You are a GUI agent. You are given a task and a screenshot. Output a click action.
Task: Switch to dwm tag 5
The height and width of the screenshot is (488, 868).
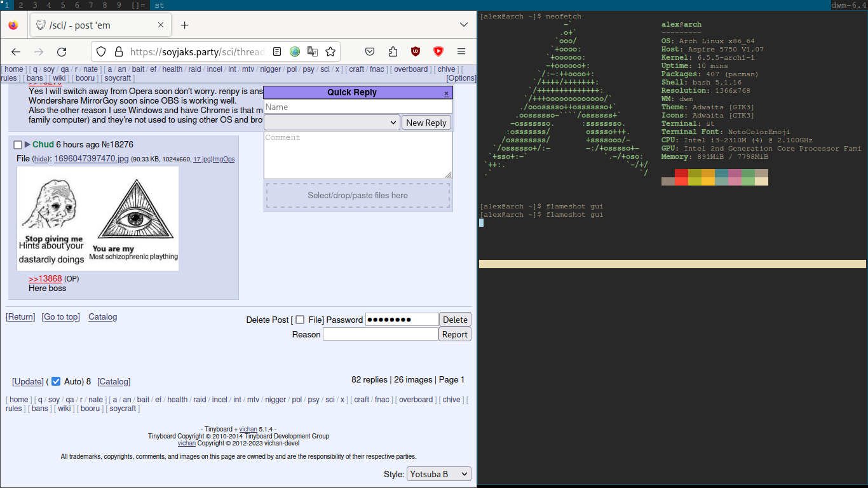coord(63,5)
